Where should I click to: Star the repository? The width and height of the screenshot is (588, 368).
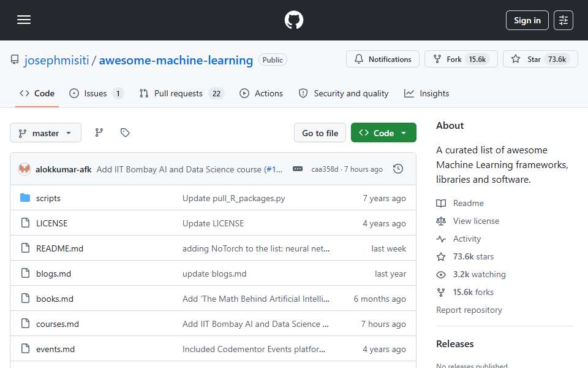tap(540, 59)
